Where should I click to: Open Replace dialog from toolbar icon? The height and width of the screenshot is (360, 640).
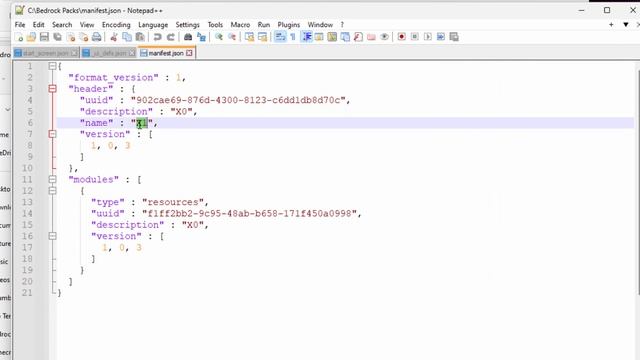point(201,37)
